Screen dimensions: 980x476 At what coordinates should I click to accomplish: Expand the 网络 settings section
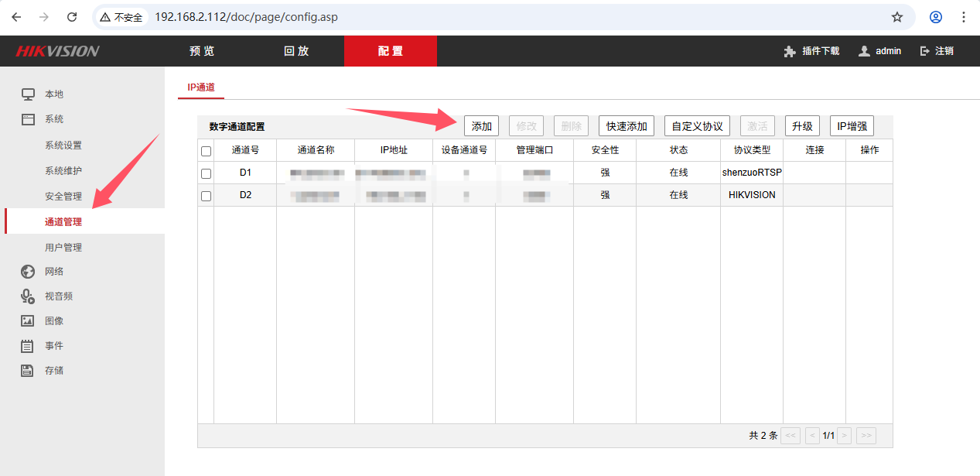coord(54,272)
